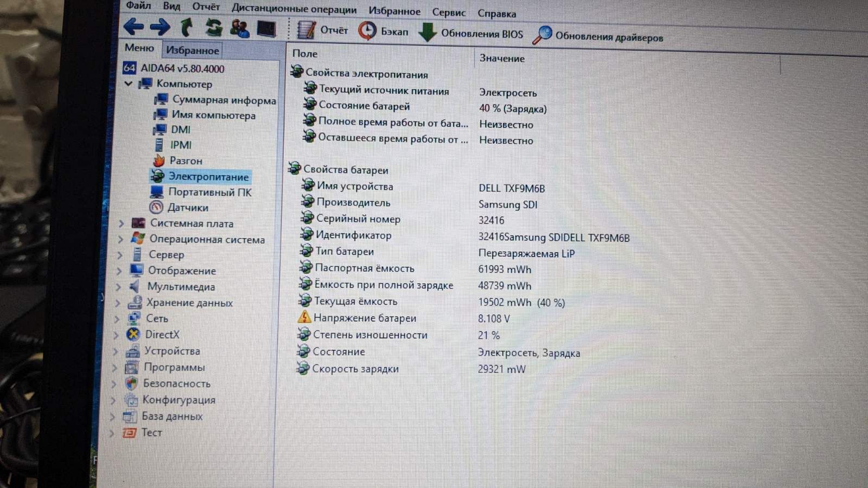Open the Сервис menu

[x=449, y=12]
